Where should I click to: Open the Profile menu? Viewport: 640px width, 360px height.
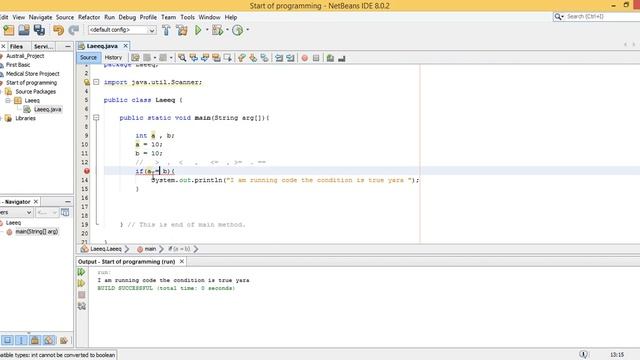148,17
